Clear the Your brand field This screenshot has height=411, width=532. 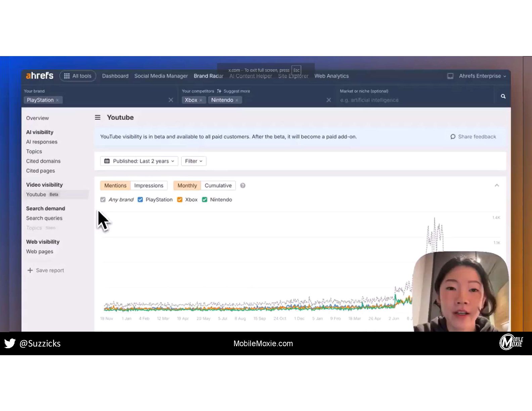(171, 100)
